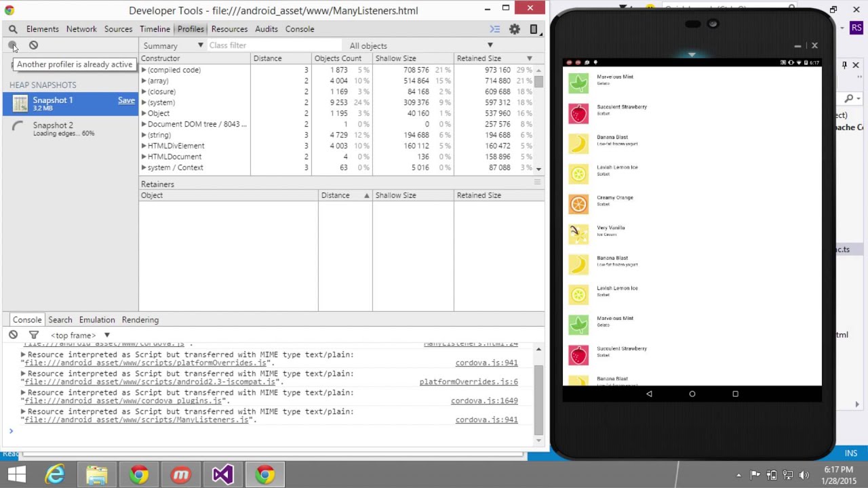
Task: Clear the console log icon
Action: pos(13,335)
